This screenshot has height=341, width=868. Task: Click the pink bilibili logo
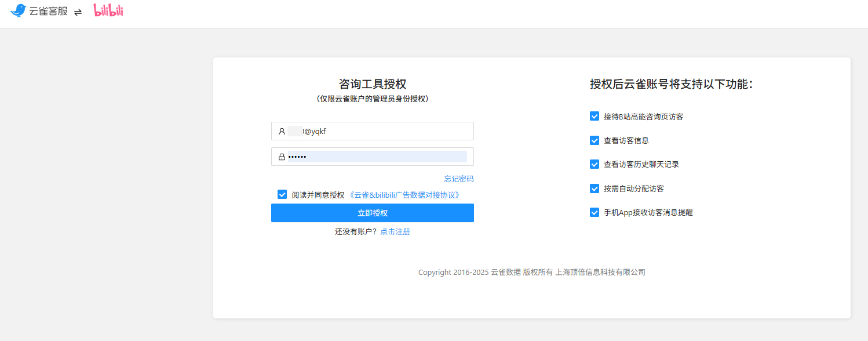[x=108, y=10]
